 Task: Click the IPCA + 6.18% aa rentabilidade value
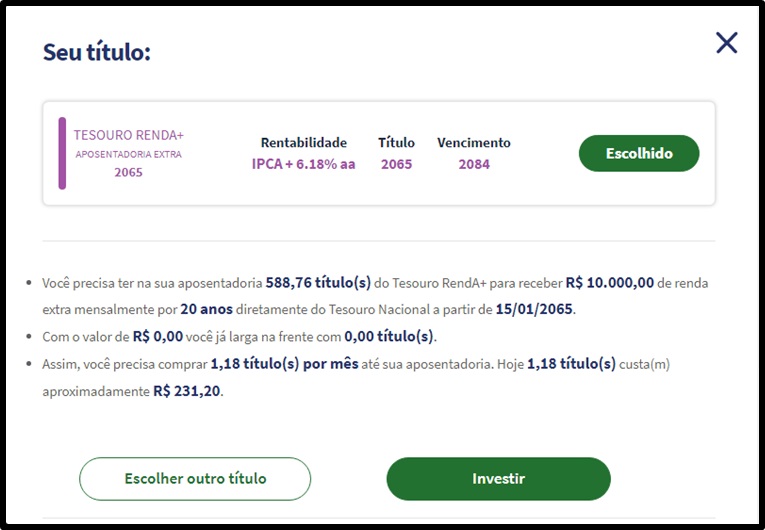click(303, 164)
